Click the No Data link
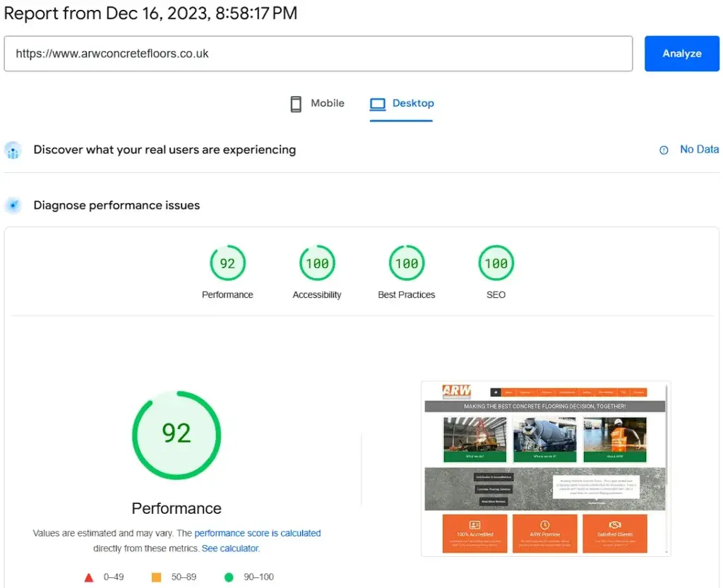The width and height of the screenshot is (723, 588). 699,150
